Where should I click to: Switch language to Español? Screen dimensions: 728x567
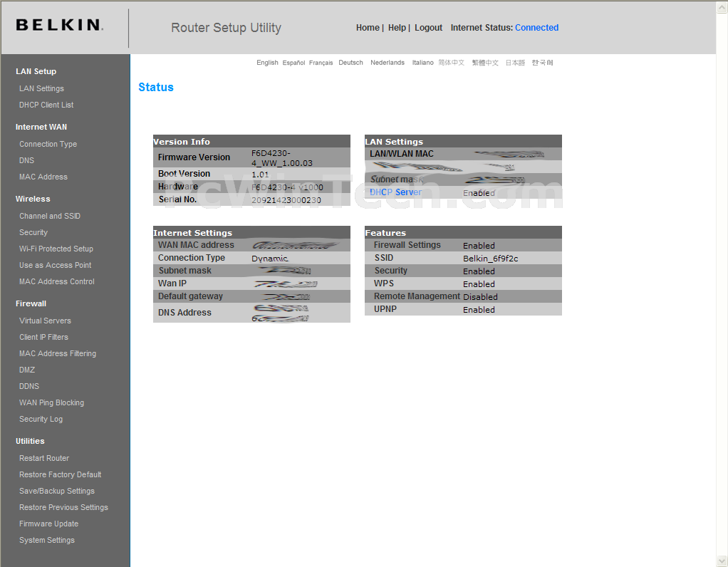point(294,63)
